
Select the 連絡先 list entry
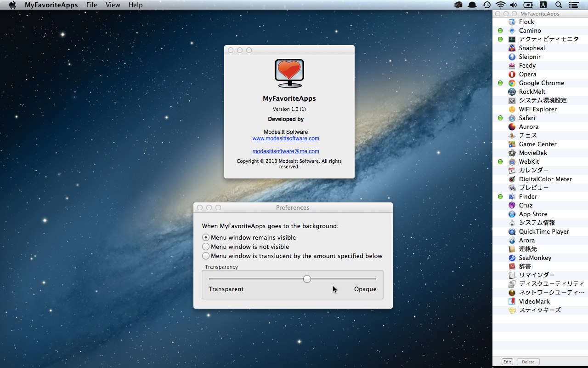540,249
